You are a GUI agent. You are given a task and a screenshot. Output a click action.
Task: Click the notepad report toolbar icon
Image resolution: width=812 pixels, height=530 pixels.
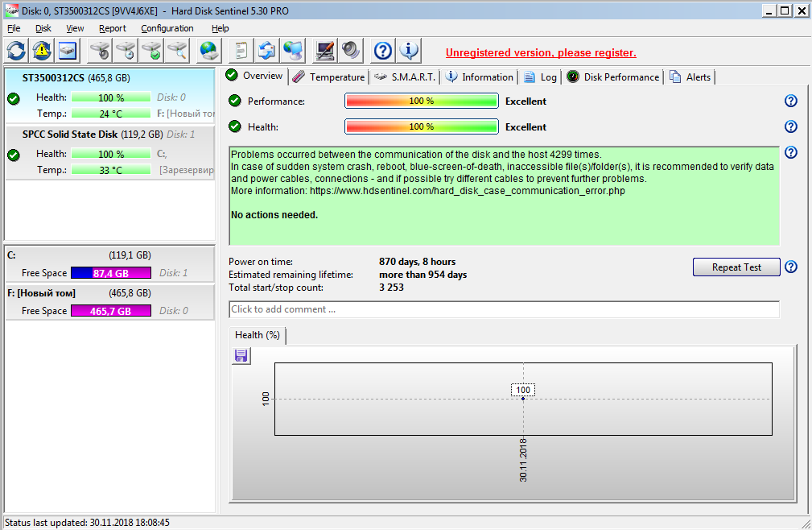pyautogui.click(x=241, y=51)
